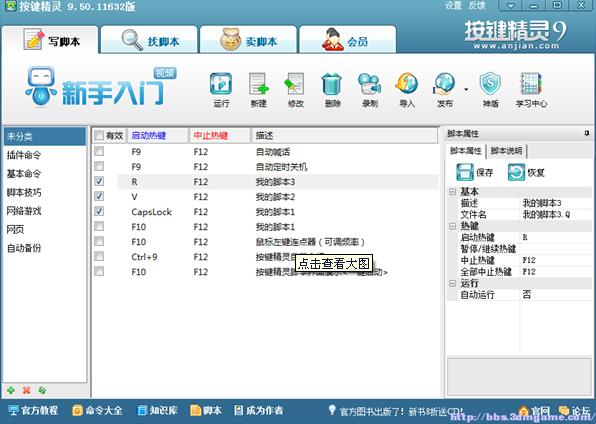The height and width of the screenshot is (424, 596).
Task: Click the 点击查看大图 tooltip
Action: tap(334, 263)
